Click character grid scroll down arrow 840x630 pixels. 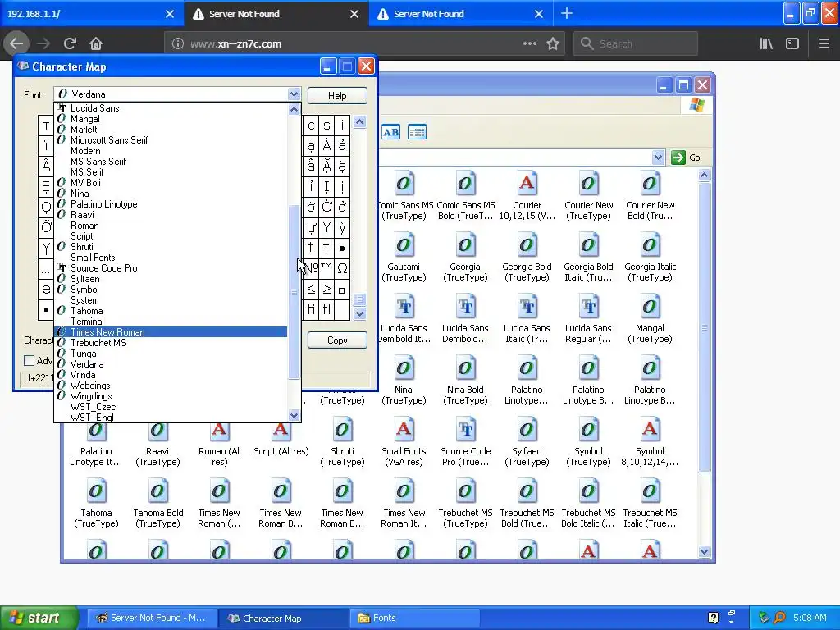[360, 313]
